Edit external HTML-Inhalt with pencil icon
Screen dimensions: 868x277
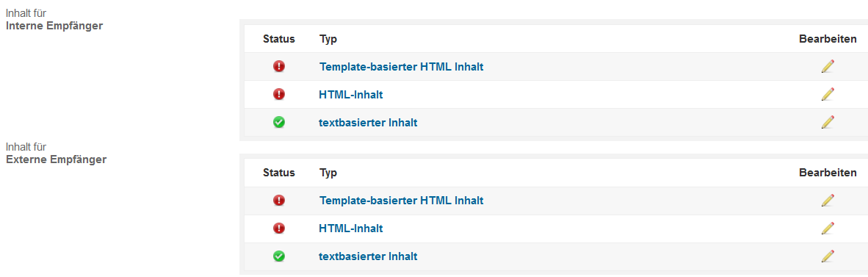(x=828, y=228)
